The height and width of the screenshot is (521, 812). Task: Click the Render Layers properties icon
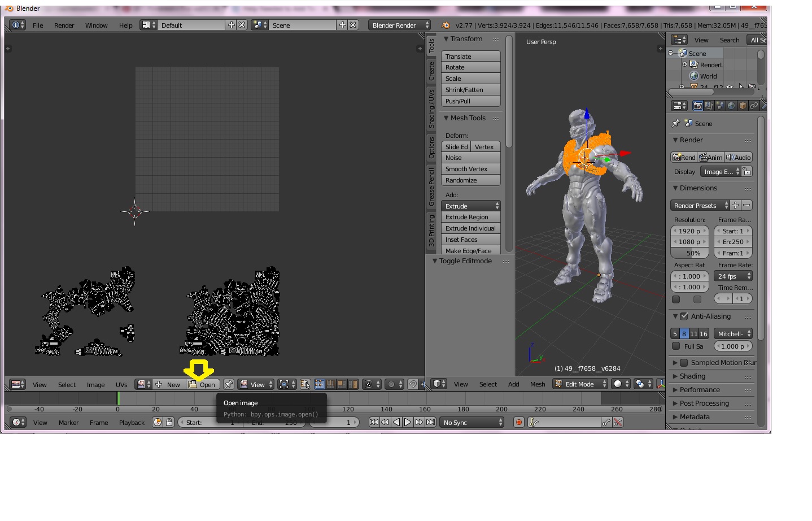click(709, 106)
